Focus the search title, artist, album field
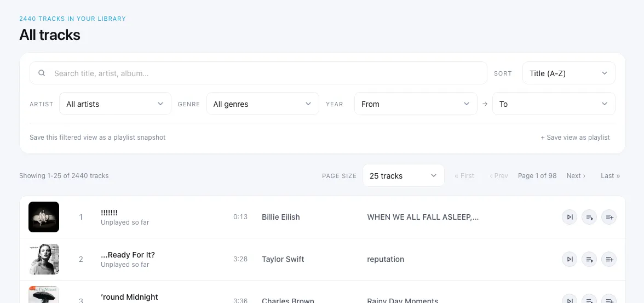The width and height of the screenshot is (644, 303). point(258,73)
